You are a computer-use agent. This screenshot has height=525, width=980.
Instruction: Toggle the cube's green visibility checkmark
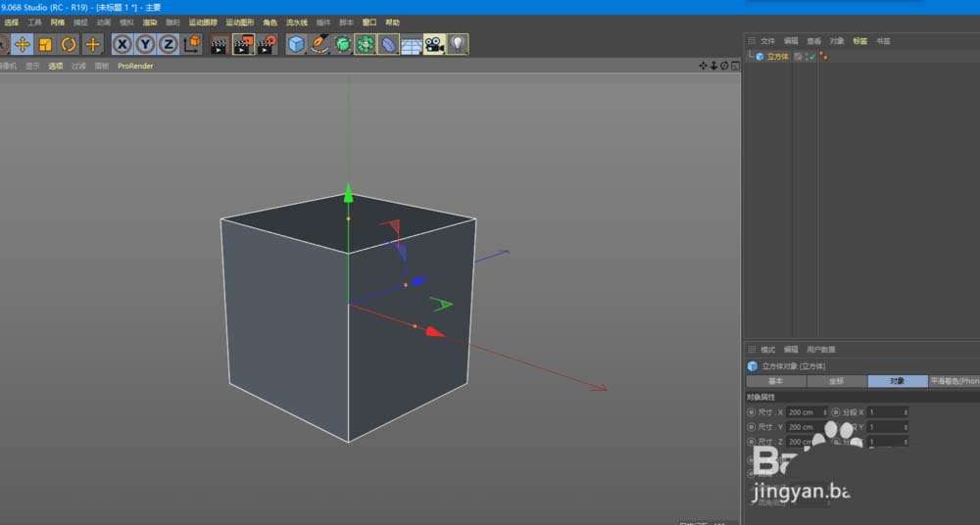(x=811, y=57)
